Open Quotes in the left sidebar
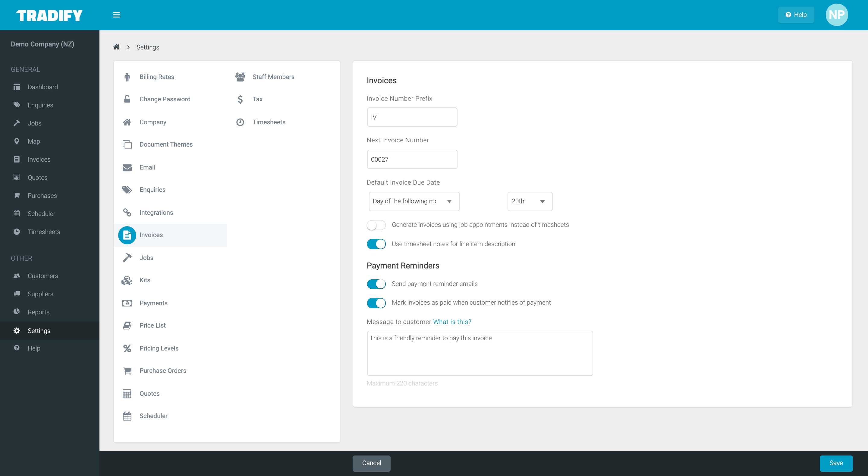Viewport: 868px width, 476px height. click(x=37, y=178)
